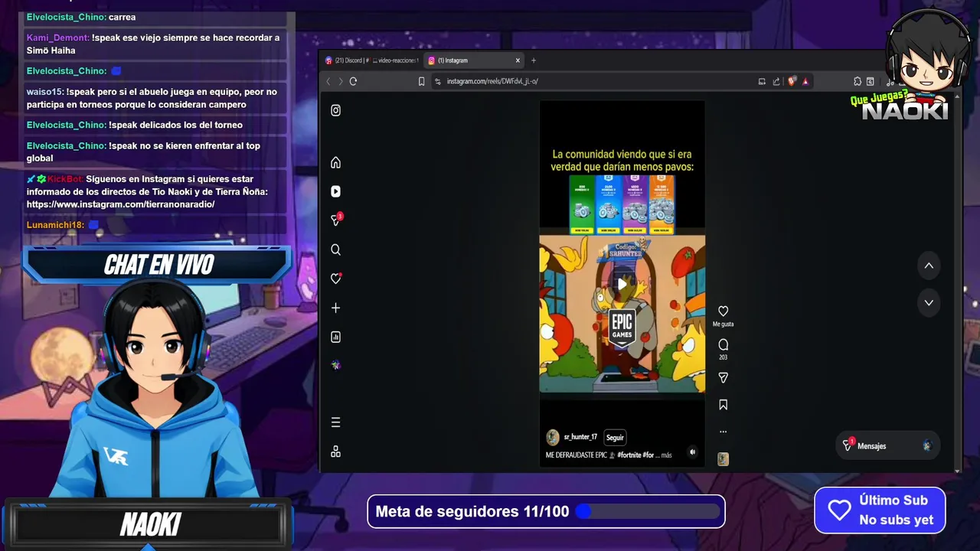
Task: Go to Instagram Home in sidebar
Action: [x=335, y=162]
